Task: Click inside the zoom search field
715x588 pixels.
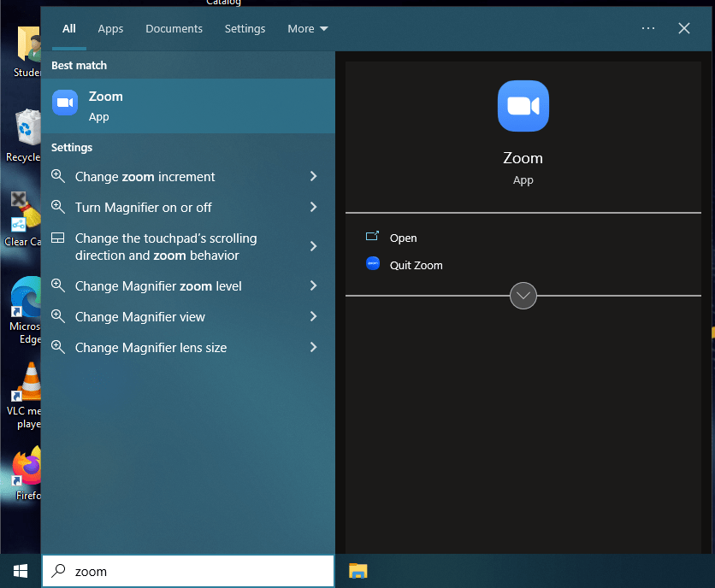Action: [188, 570]
